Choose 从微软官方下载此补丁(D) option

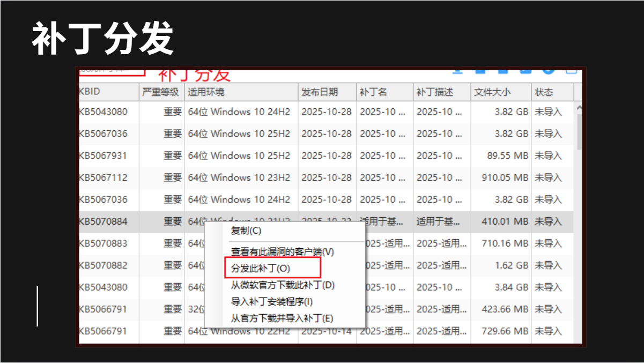(x=283, y=285)
